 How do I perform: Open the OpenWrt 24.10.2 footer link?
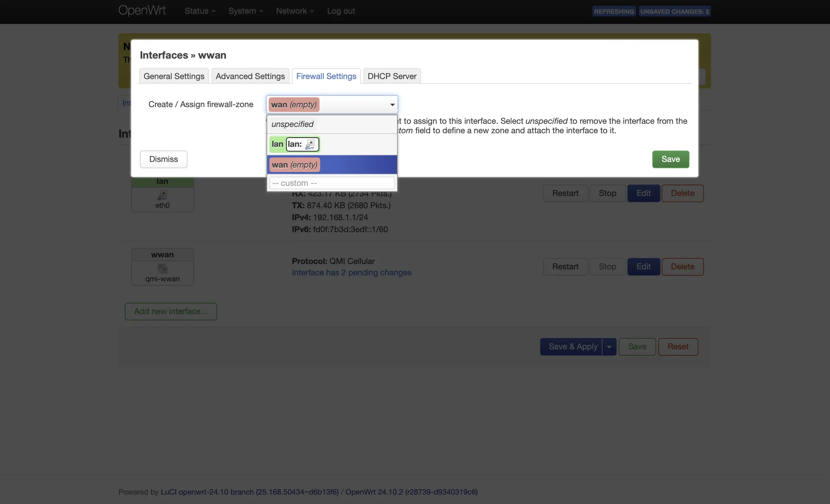tap(411, 492)
